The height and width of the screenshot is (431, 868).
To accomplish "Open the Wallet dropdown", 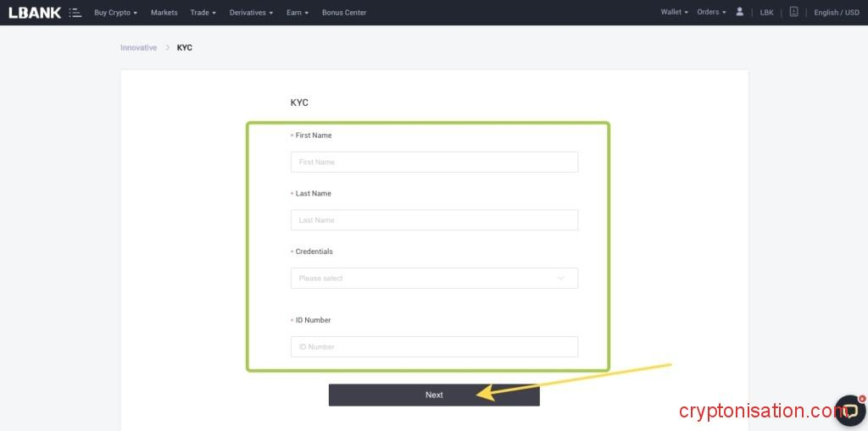I will pyautogui.click(x=674, y=12).
